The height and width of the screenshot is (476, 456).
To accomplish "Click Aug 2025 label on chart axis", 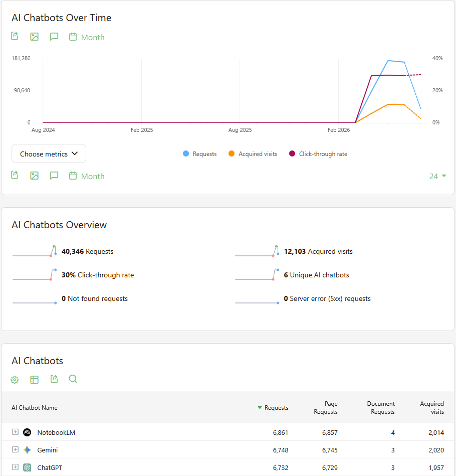I will (x=240, y=130).
